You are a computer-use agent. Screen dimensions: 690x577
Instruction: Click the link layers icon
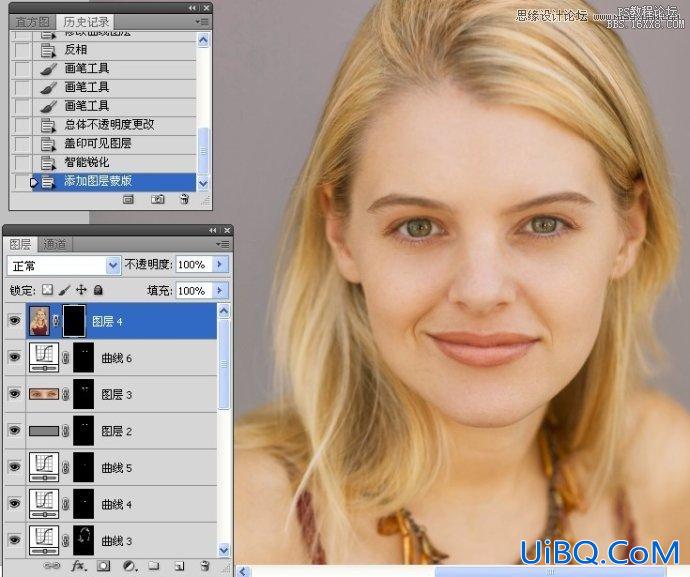pos(52,566)
